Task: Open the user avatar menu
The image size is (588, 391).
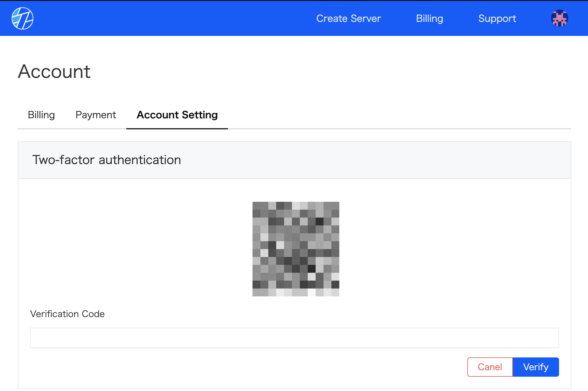Action: (559, 18)
